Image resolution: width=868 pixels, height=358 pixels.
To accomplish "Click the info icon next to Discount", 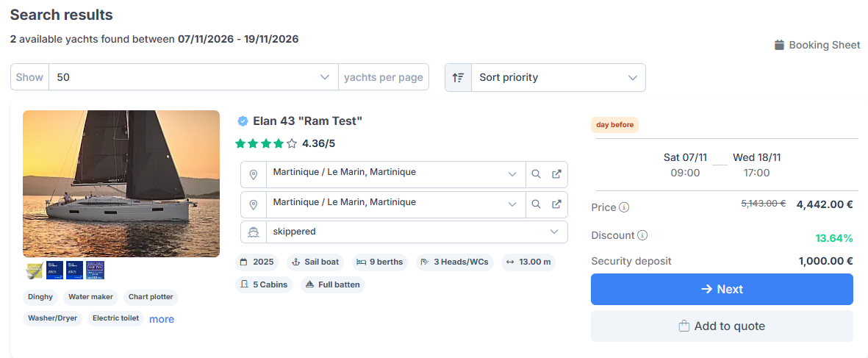I will point(642,235).
